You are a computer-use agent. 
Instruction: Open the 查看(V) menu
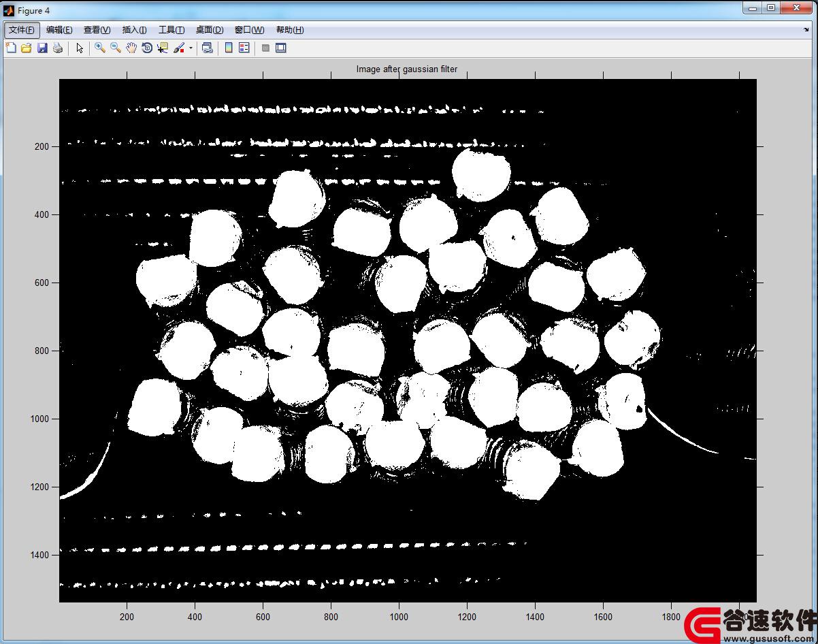[97, 30]
